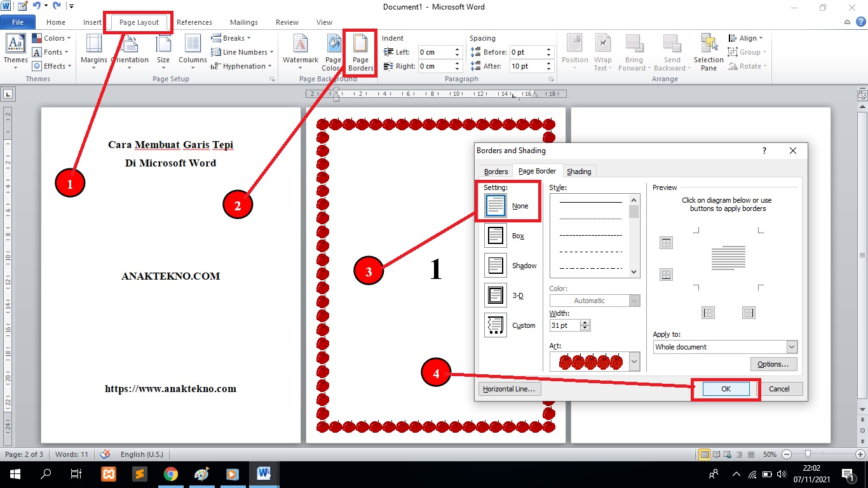Switch to Web Layout view
The height and width of the screenshot is (488, 868).
point(727,454)
